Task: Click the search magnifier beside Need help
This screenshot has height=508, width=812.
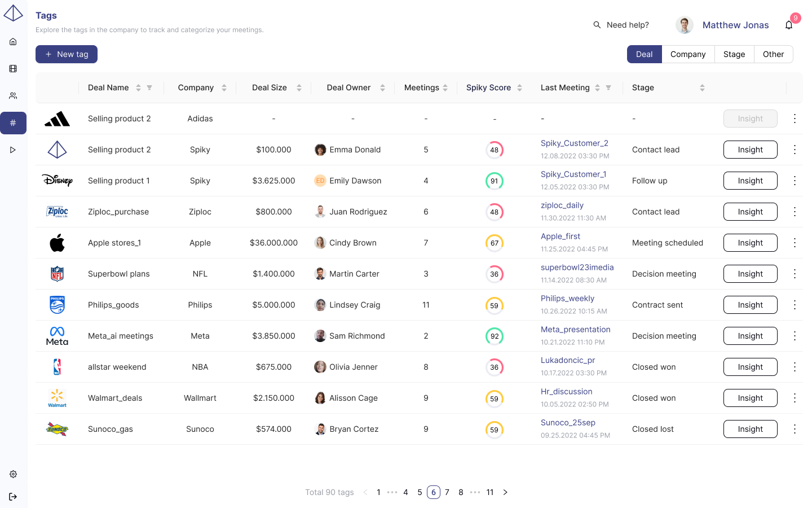Action: [x=597, y=25]
